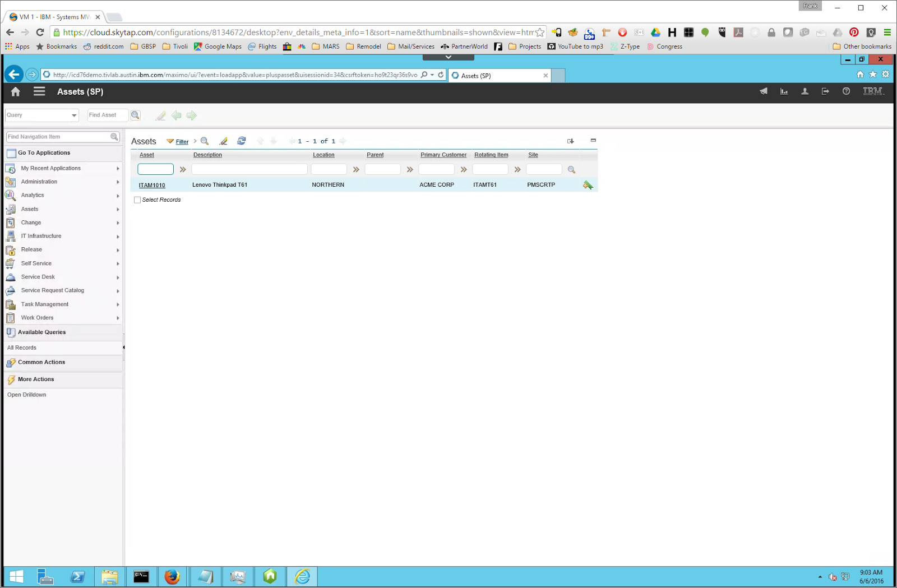The image size is (897, 588).
Task: Sign out using the logout icon
Action: 825,91
